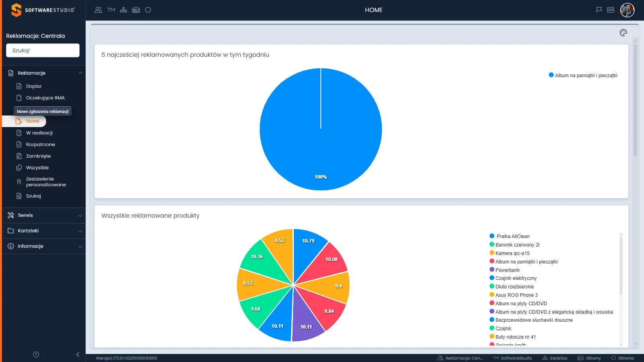Click the warehouse building icon in top bar

(136, 10)
